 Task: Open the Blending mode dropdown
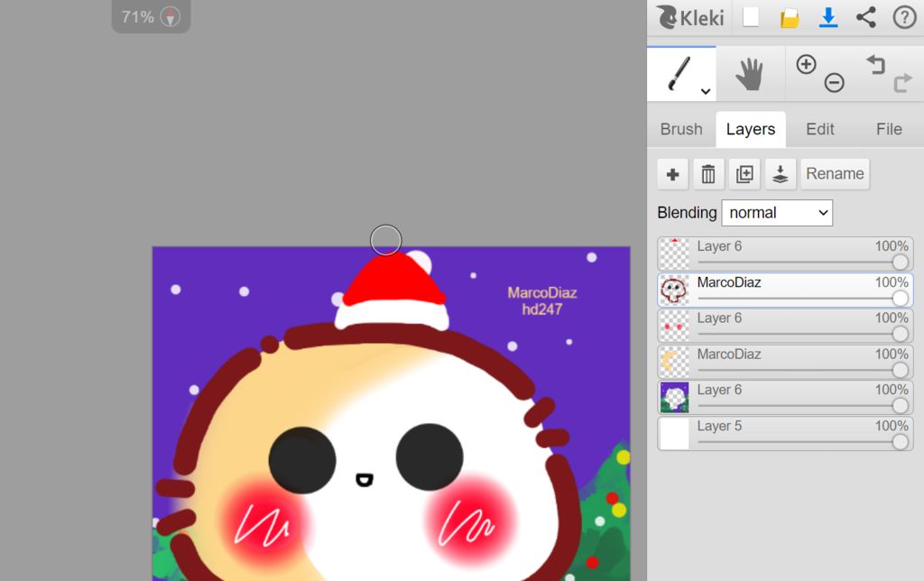tap(777, 213)
